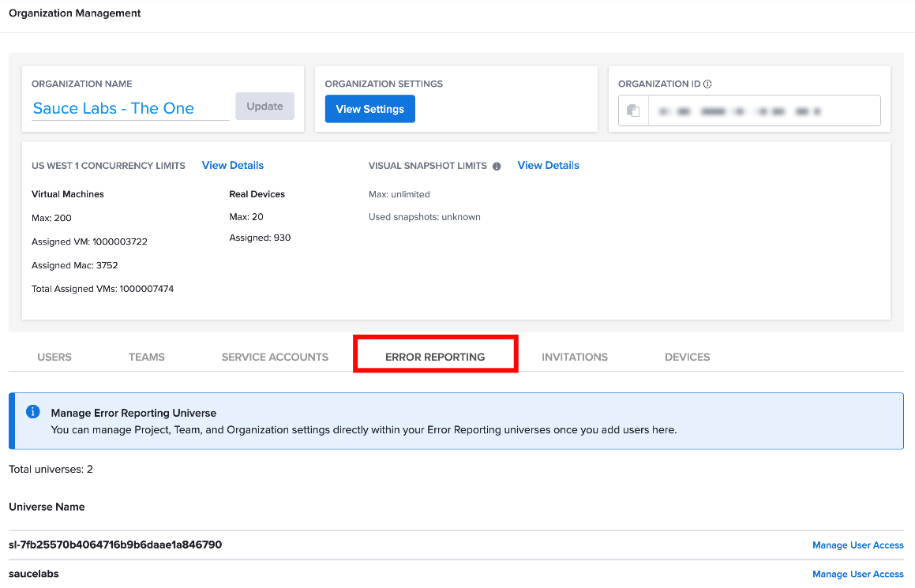
Task: Switch to the Teams tab
Action: [x=147, y=357]
